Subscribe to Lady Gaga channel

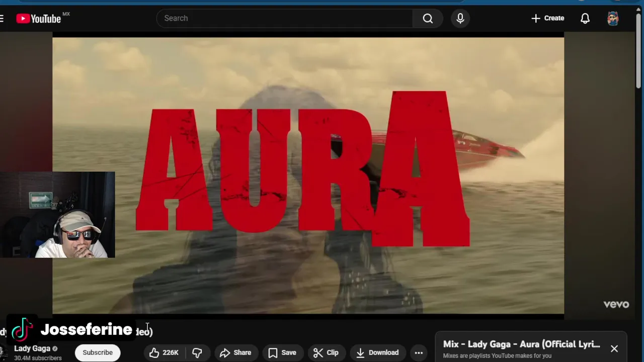[x=98, y=352]
